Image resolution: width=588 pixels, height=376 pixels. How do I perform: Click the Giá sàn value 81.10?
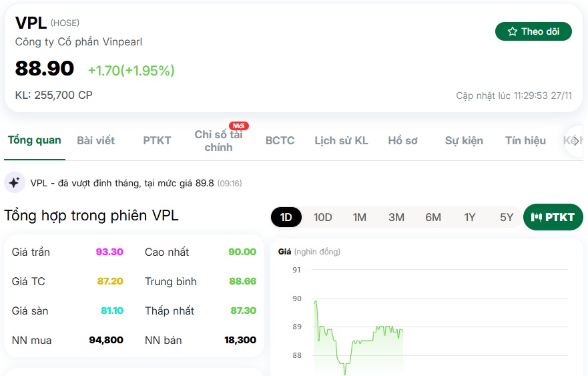coord(112,311)
